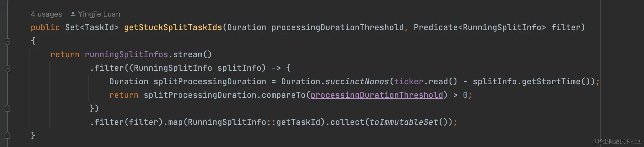
Task: Click the public keyword of the method
Action: pos(45,27)
